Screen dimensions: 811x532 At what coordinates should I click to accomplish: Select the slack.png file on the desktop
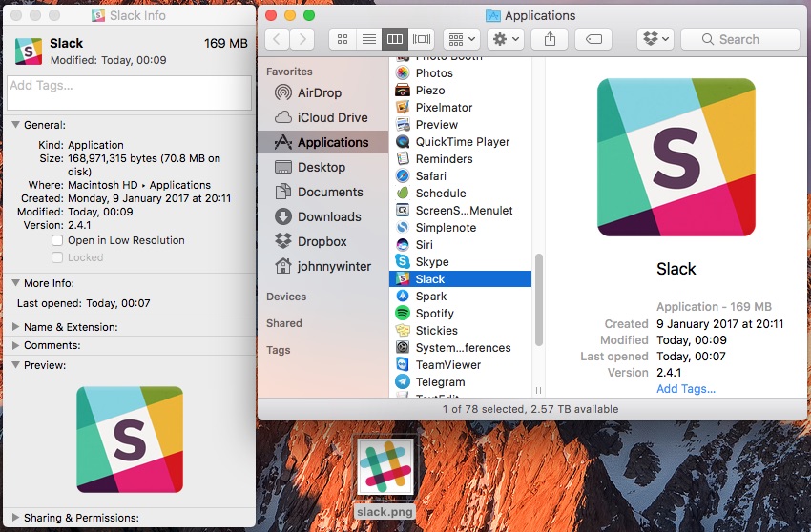385,478
